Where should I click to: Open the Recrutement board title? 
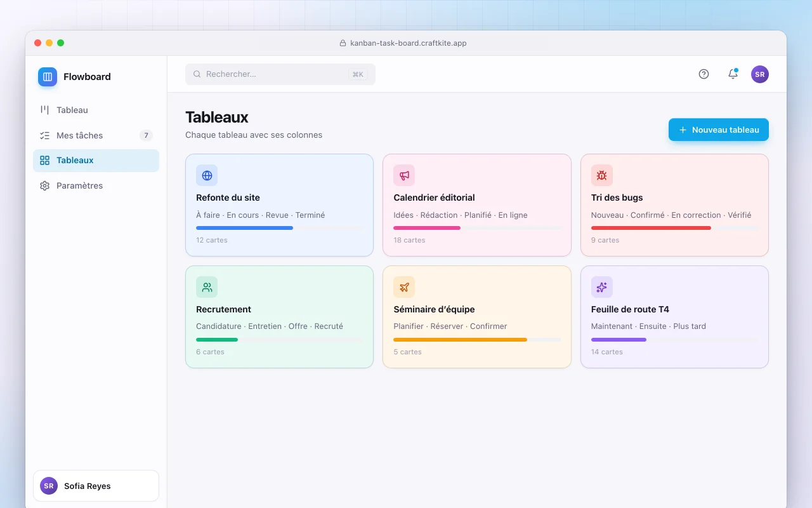point(224,309)
